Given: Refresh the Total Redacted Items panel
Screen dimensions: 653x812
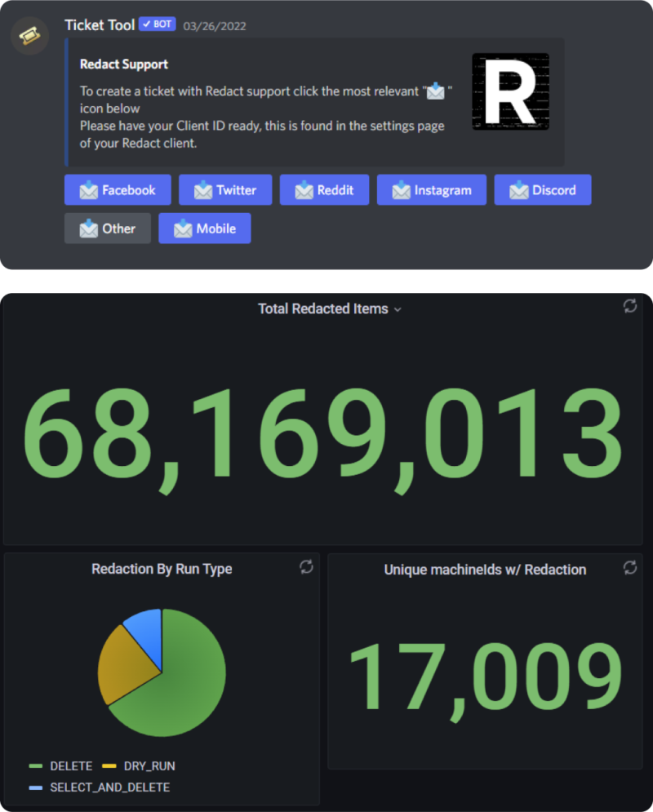Looking at the screenshot, I should (x=629, y=306).
